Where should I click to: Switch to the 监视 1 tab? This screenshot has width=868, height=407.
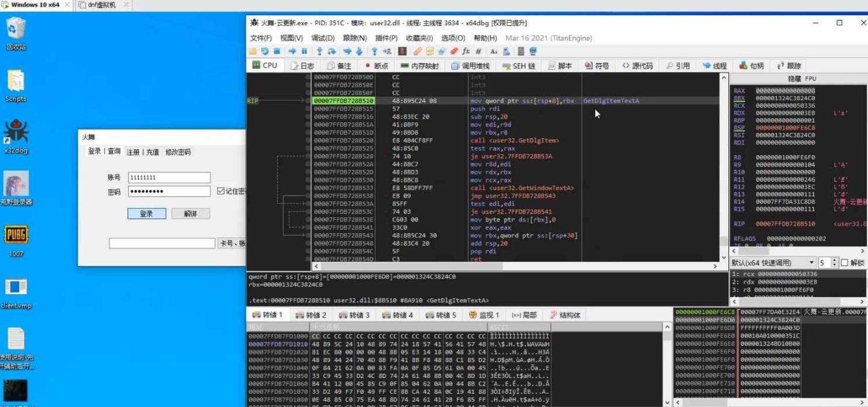484,315
